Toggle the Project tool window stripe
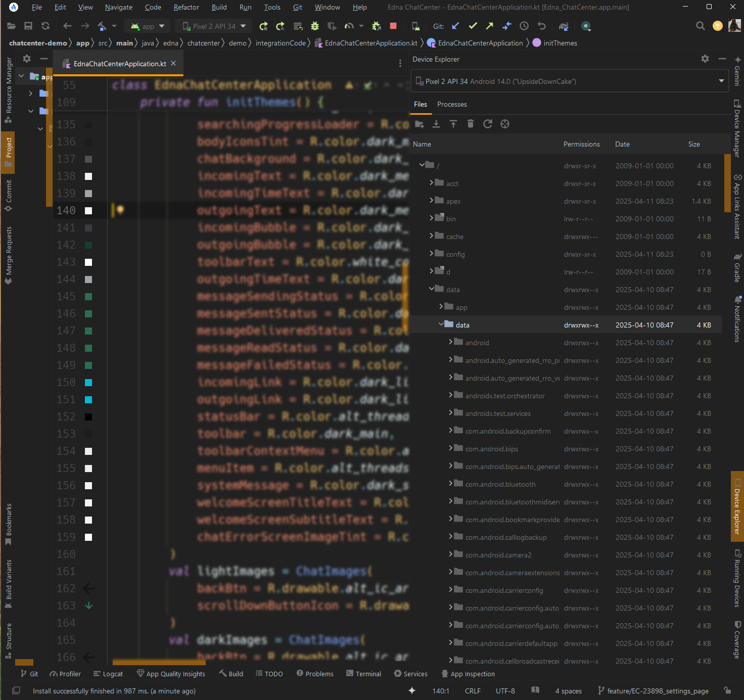 coord(8,152)
